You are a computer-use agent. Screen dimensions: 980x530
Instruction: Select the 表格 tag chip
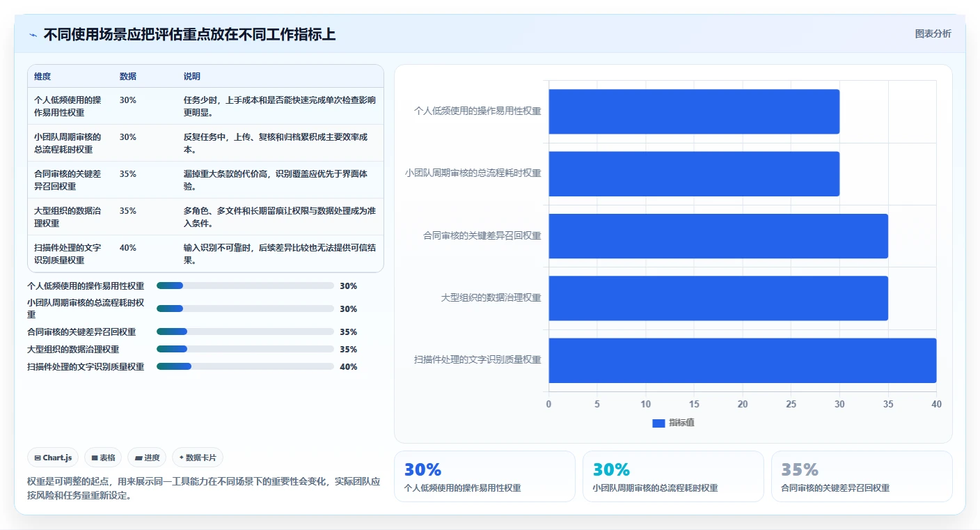click(103, 458)
